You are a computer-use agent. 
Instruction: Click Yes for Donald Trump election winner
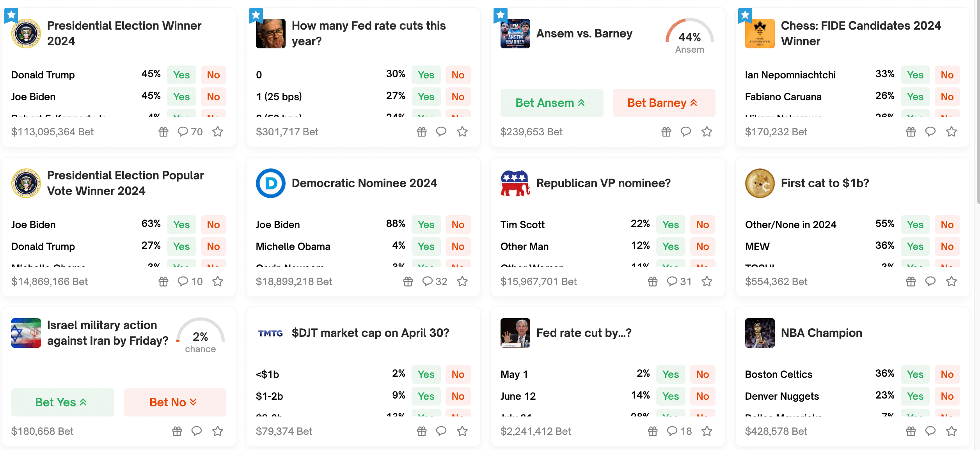pos(181,75)
